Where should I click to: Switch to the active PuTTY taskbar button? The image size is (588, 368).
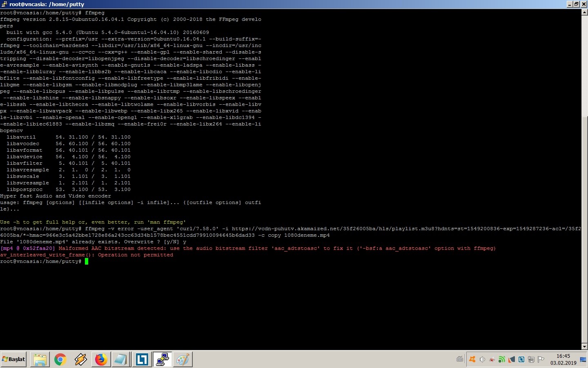tap(162, 359)
